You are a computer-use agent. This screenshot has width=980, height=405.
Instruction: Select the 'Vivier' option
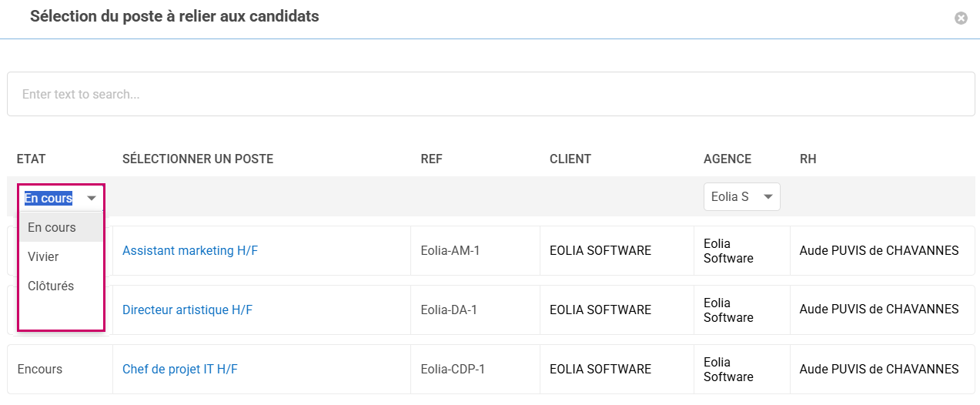pos(44,256)
